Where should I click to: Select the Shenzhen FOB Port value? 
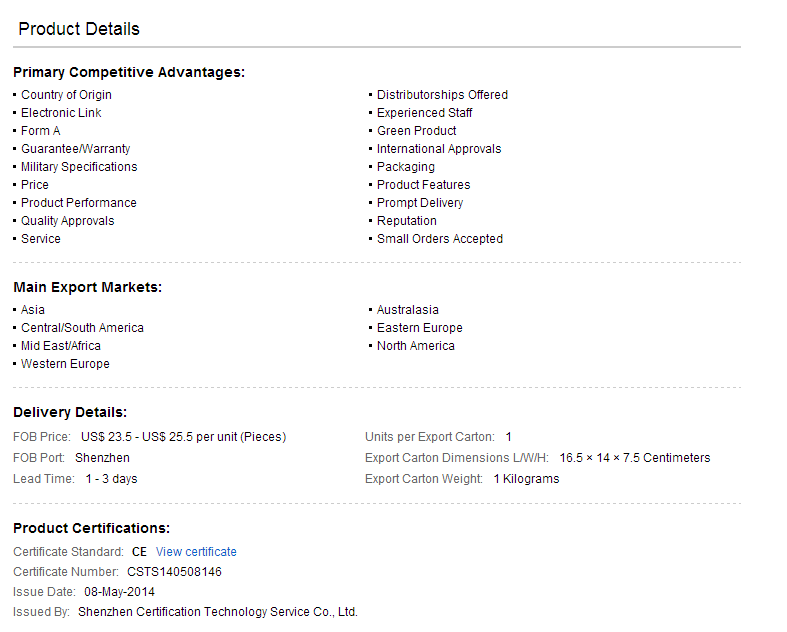(102, 458)
